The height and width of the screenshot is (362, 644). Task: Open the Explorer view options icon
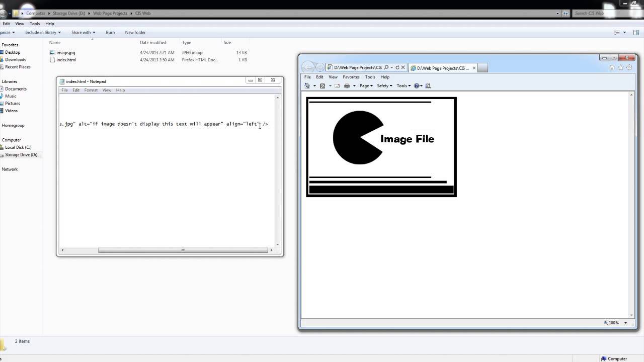pos(617,32)
